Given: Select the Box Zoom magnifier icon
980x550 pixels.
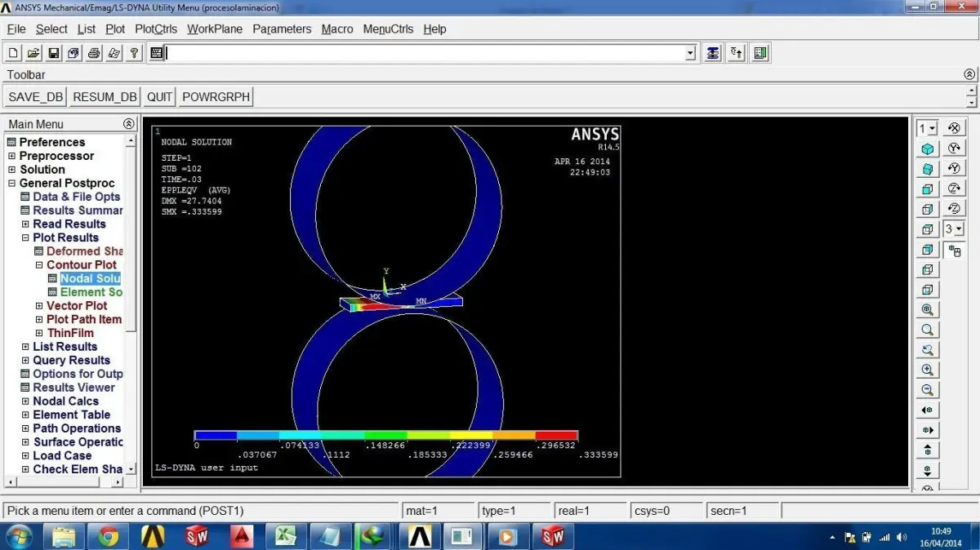Looking at the screenshot, I should click(927, 330).
